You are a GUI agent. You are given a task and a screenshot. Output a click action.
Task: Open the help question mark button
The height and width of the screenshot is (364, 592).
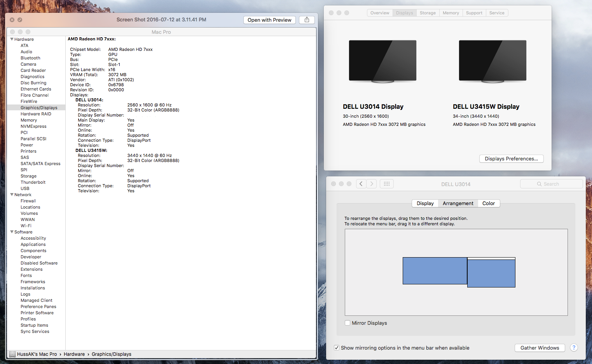574,348
